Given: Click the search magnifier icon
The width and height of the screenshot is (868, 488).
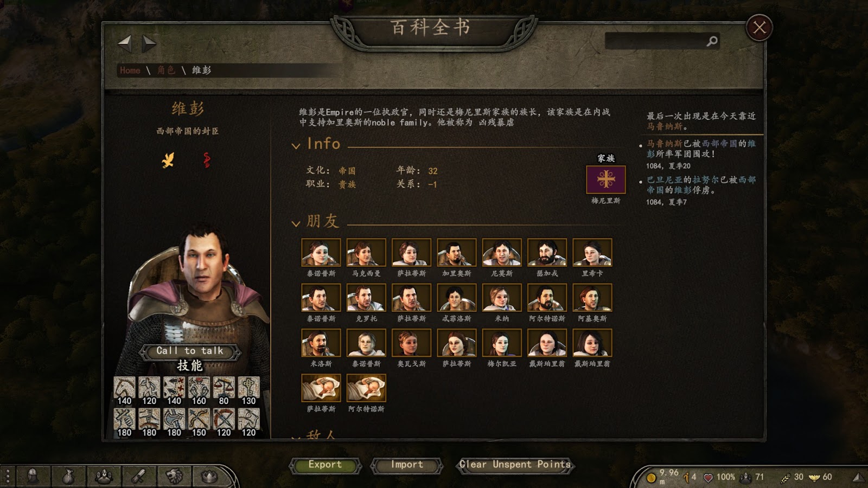Looking at the screenshot, I should coord(712,41).
